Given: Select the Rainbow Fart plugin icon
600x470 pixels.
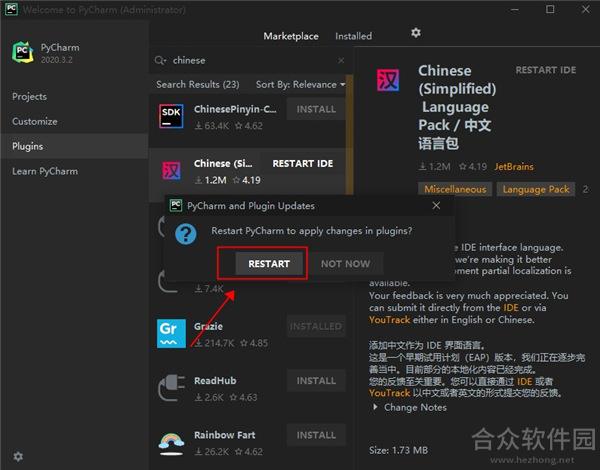Looking at the screenshot, I should [171, 443].
